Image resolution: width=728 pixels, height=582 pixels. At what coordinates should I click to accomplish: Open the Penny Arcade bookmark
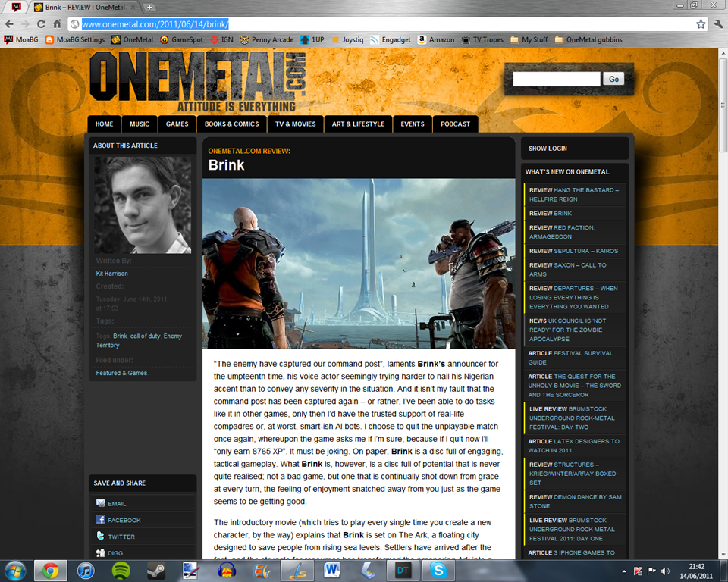click(266, 40)
